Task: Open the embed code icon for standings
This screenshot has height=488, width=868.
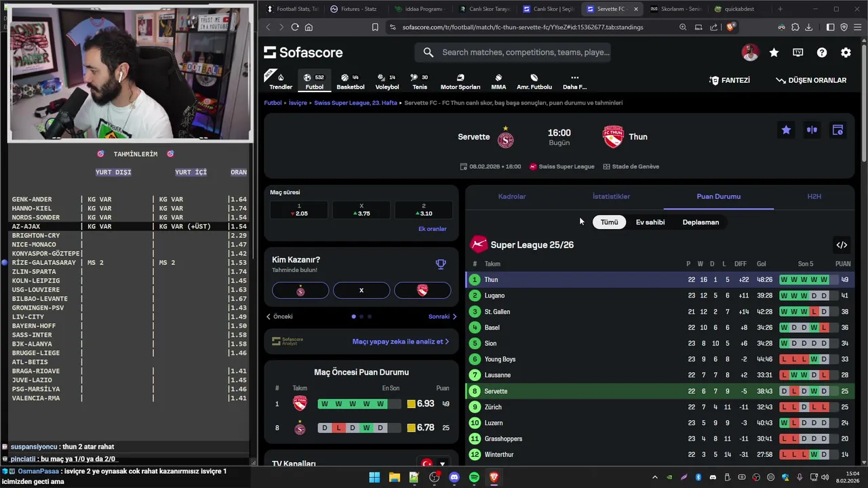Action: (842, 245)
